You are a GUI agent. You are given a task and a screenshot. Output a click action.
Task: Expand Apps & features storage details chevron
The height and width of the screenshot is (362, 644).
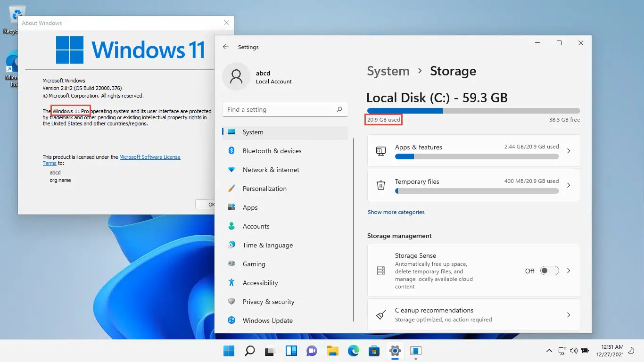(569, 151)
